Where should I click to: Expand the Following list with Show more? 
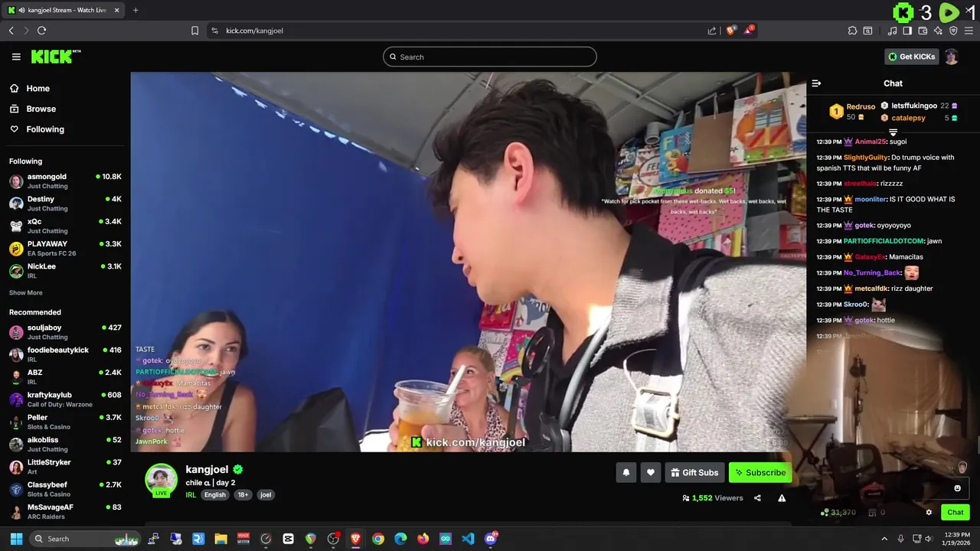click(25, 292)
